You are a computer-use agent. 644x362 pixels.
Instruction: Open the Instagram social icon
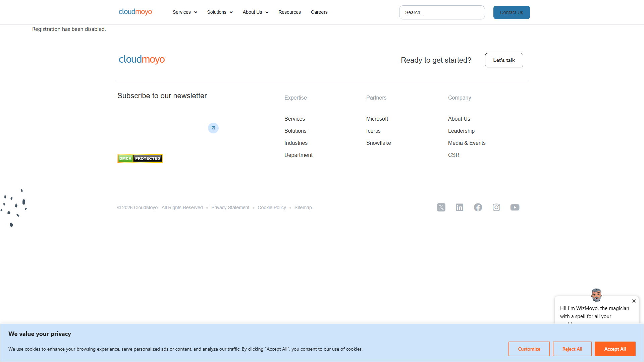(496, 207)
